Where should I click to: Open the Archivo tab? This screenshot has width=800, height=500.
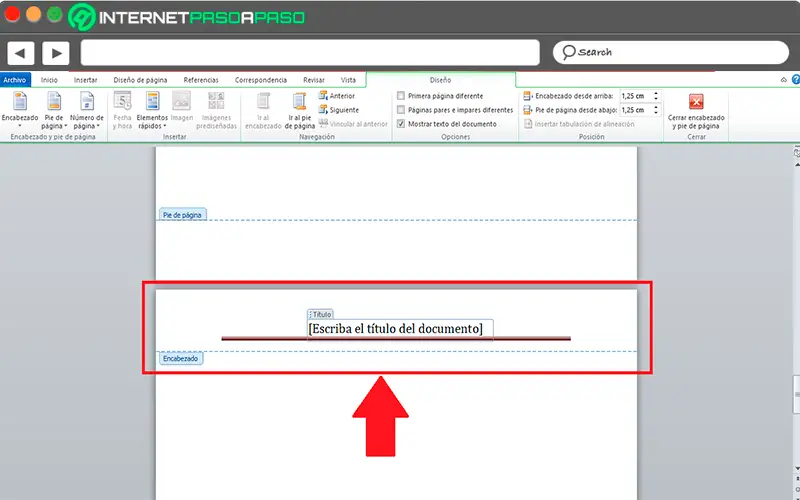15,80
